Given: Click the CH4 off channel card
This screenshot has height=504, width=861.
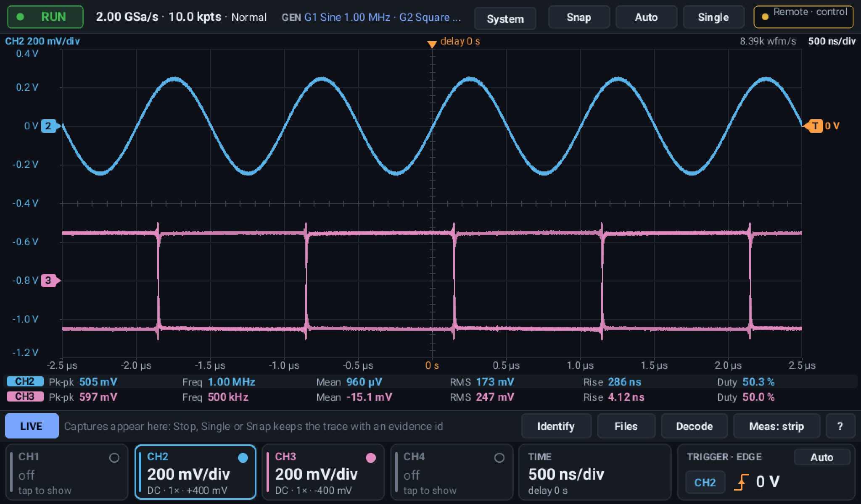Looking at the screenshot, I should click(x=452, y=472).
